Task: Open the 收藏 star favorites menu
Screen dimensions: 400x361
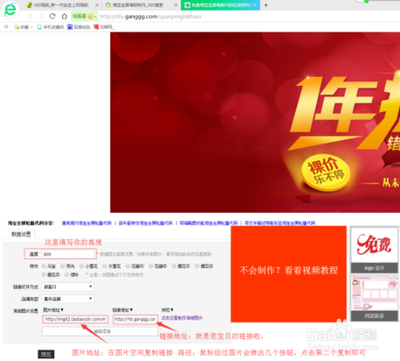Action: [23, 27]
